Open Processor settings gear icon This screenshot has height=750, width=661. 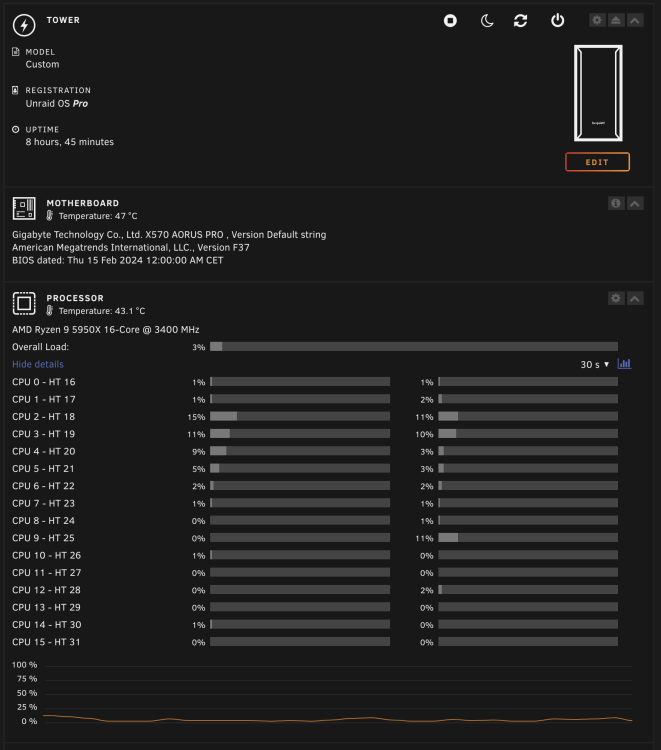(x=616, y=298)
